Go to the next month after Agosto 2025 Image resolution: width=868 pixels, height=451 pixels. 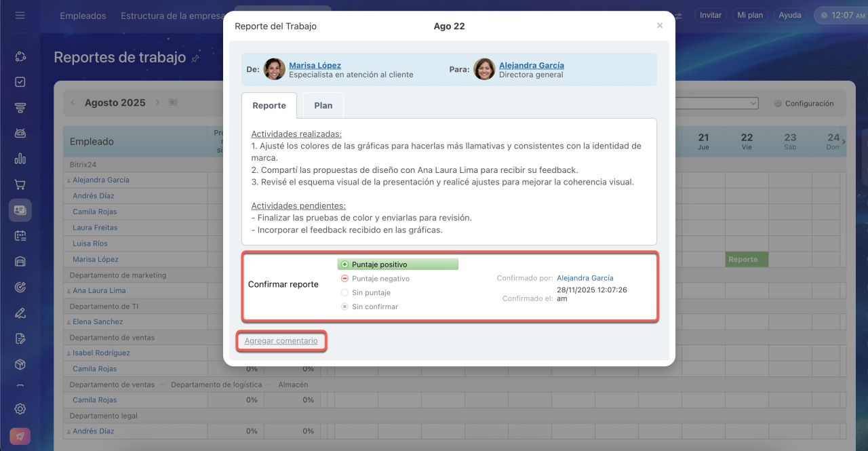pos(157,103)
